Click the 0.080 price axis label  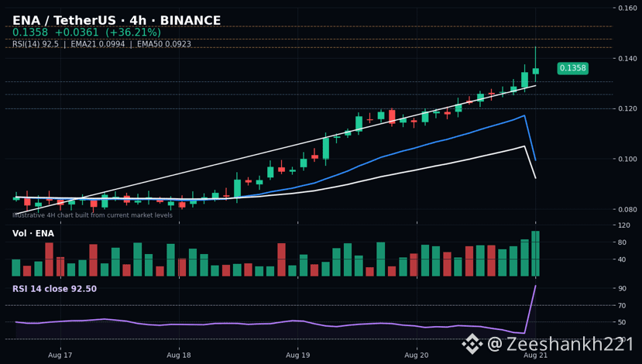(627, 209)
